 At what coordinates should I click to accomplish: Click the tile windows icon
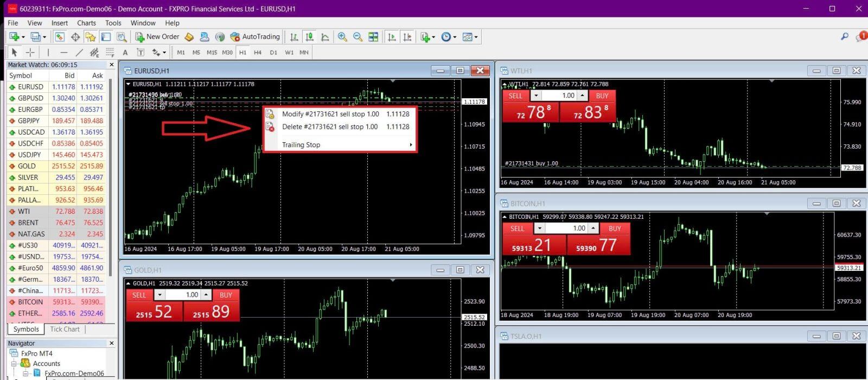[x=373, y=37]
